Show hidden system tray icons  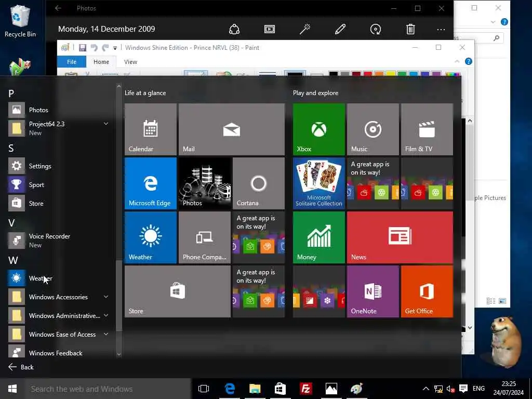(x=426, y=389)
